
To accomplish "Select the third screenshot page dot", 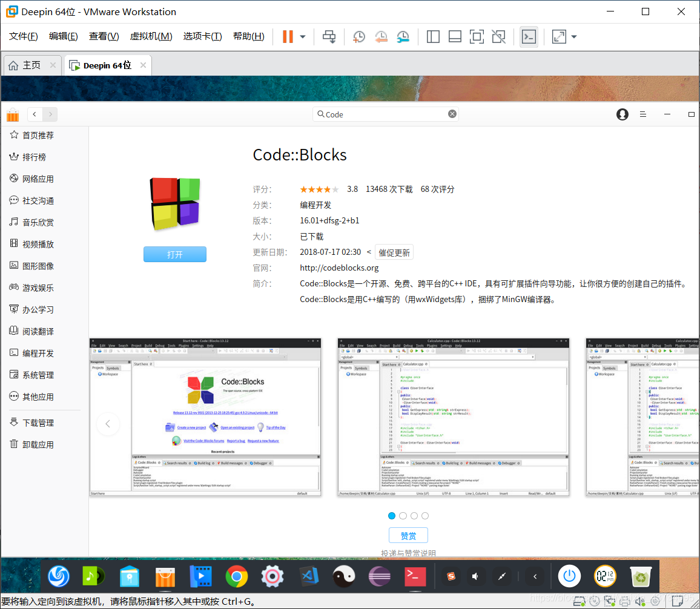I will (x=414, y=516).
